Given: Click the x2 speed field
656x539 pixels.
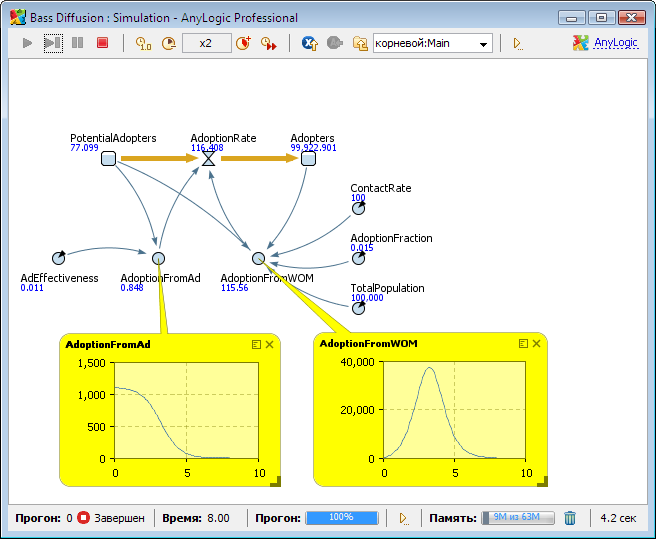Looking at the screenshot, I should (207, 43).
